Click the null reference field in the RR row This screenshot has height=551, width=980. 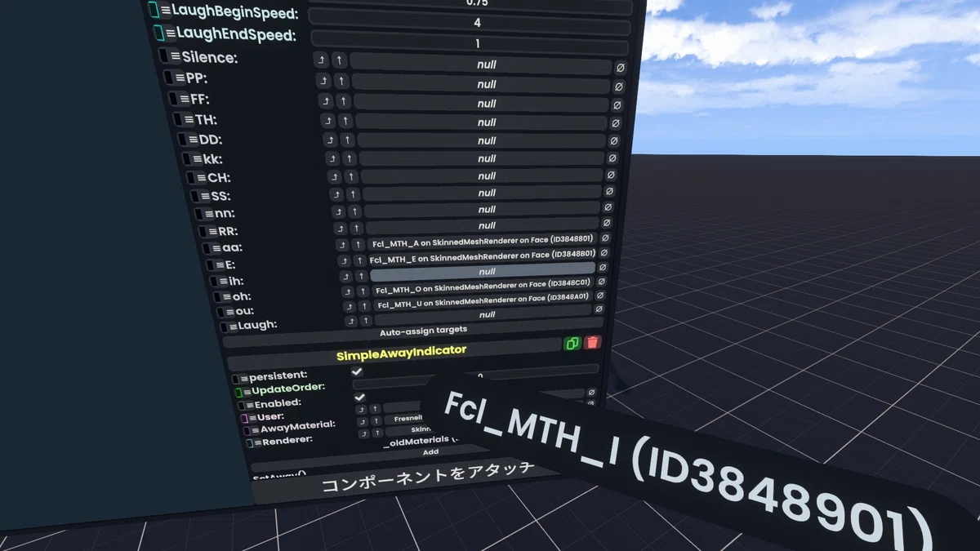[483, 225]
